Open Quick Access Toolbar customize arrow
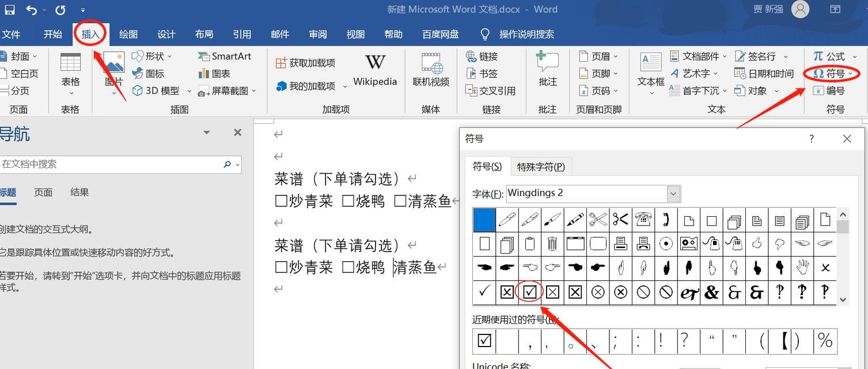Image resolution: width=868 pixels, height=369 pixels. [83, 10]
